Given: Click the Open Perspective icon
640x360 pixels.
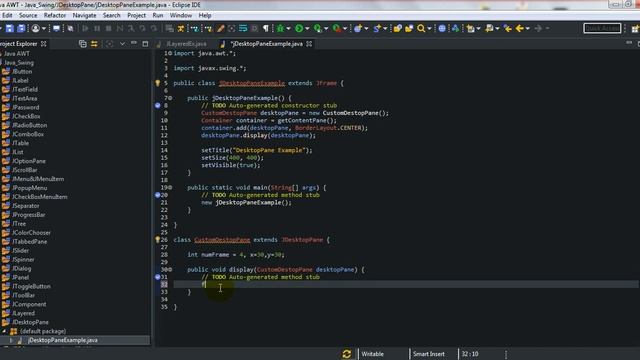Looking at the screenshot, I should point(635,28).
